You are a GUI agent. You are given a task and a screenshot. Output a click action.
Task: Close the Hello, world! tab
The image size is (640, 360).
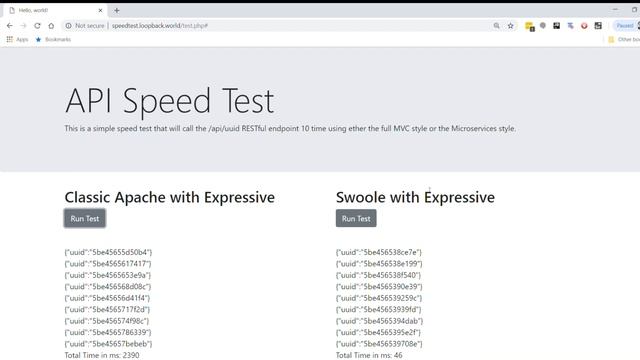(100, 10)
